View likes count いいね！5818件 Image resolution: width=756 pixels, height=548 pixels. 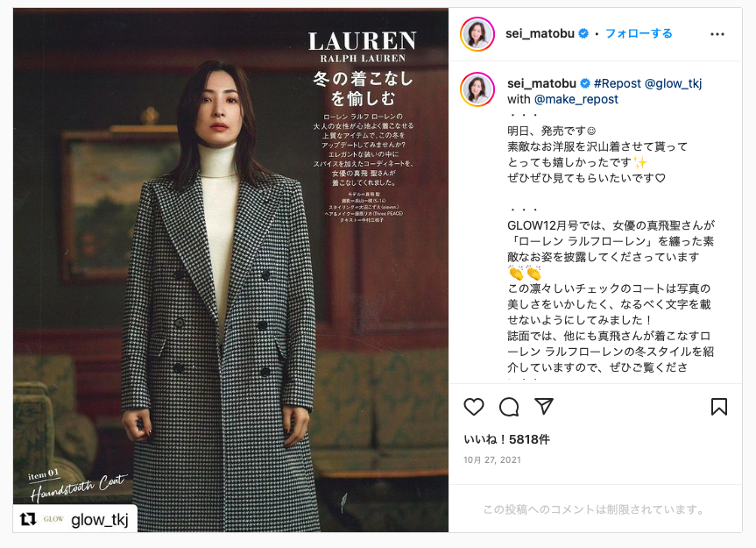tap(506, 439)
